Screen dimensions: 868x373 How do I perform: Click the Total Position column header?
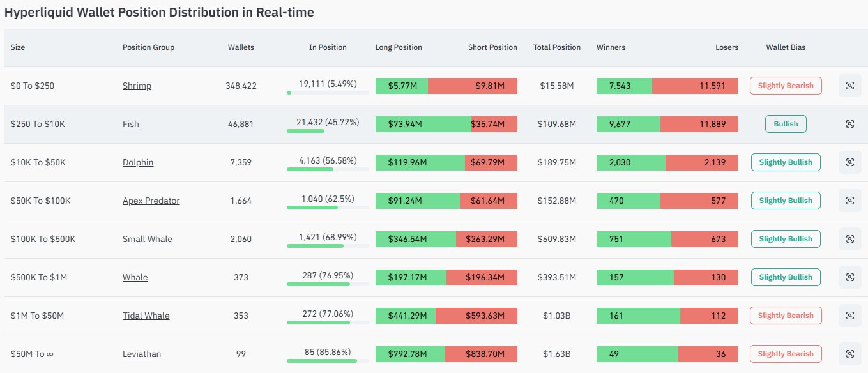pyautogui.click(x=556, y=47)
